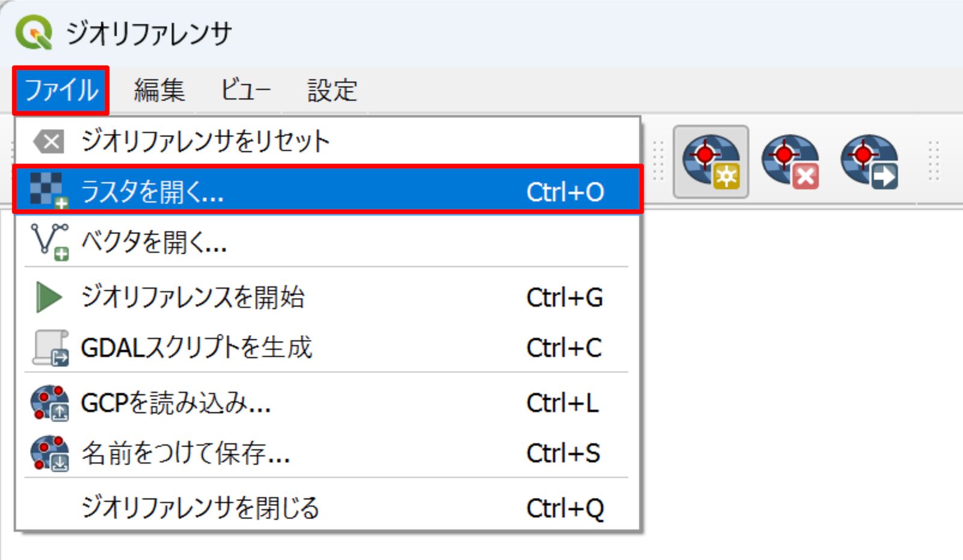963x560 pixels.
Task: Click the Ctrl+C shortcut label
Action: click(564, 348)
